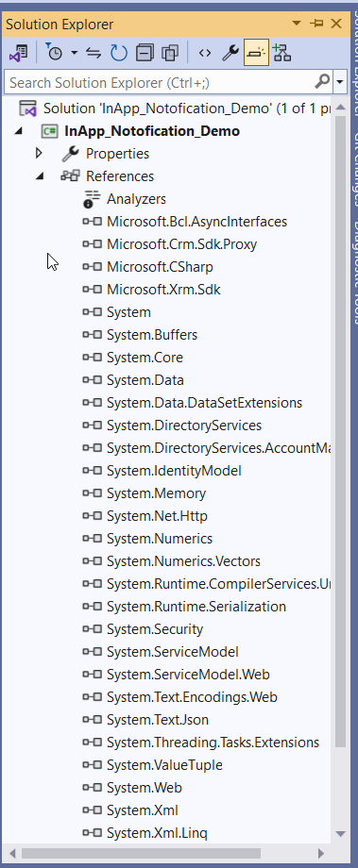Screen dimensions: 358x868
Task: Click horizontal scrollbar left arrow
Action: point(11,853)
